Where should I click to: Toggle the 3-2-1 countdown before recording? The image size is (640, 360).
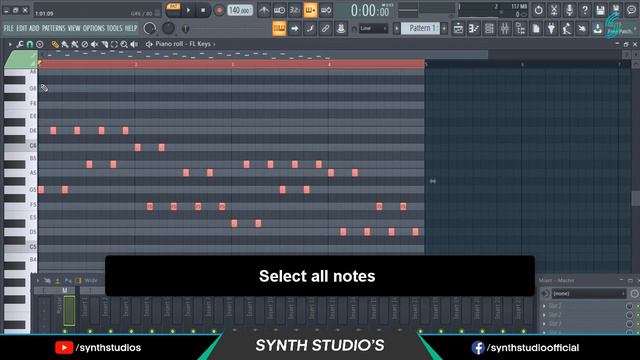(x=295, y=10)
